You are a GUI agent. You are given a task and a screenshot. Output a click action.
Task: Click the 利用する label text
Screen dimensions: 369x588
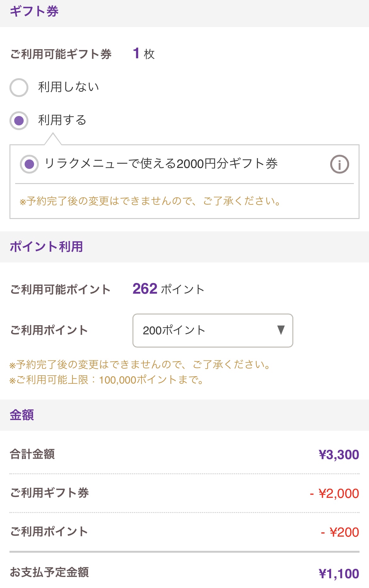coord(62,120)
